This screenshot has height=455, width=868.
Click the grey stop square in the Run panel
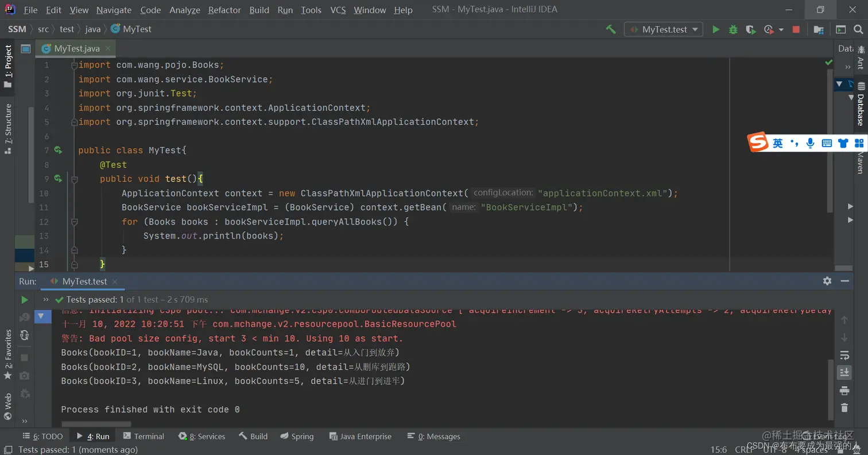point(25,357)
